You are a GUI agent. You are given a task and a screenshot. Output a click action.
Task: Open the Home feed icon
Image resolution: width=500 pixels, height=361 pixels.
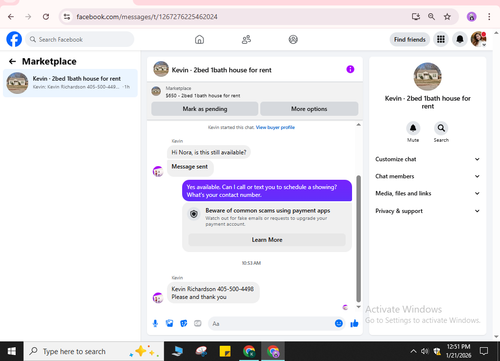tap(199, 40)
